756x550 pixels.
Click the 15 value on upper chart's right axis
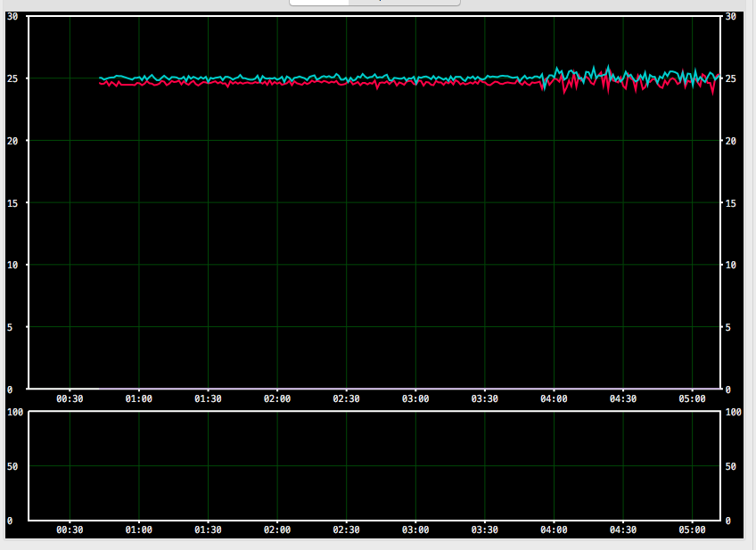coord(730,203)
